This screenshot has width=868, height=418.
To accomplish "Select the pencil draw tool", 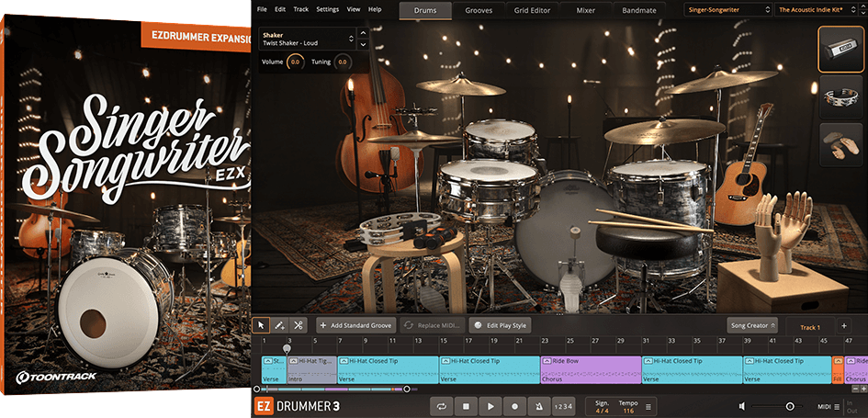I will [x=280, y=325].
